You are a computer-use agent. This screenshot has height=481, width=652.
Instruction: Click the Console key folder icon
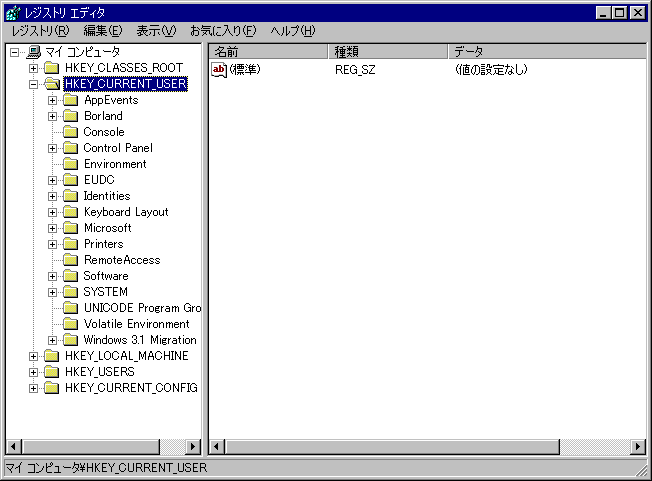(70, 132)
